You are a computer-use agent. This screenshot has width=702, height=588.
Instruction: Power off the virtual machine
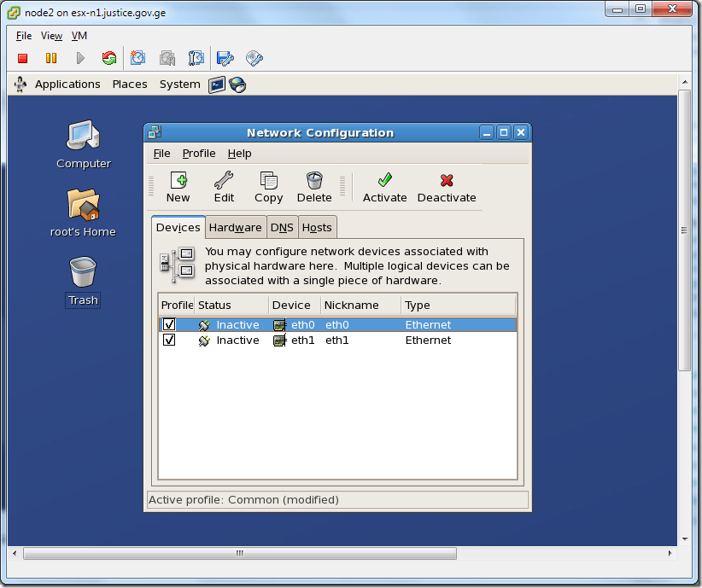[22, 57]
